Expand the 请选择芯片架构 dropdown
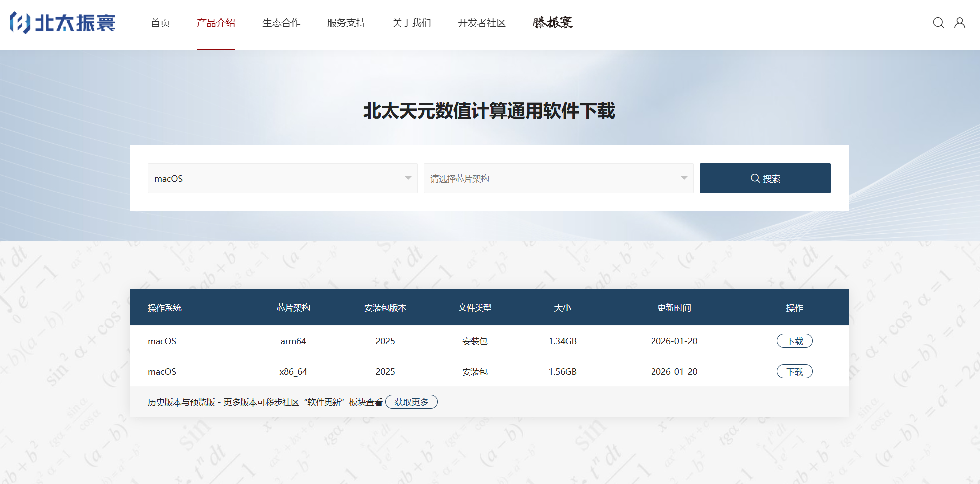Image resolution: width=980 pixels, height=484 pixels. pos(559,178)
